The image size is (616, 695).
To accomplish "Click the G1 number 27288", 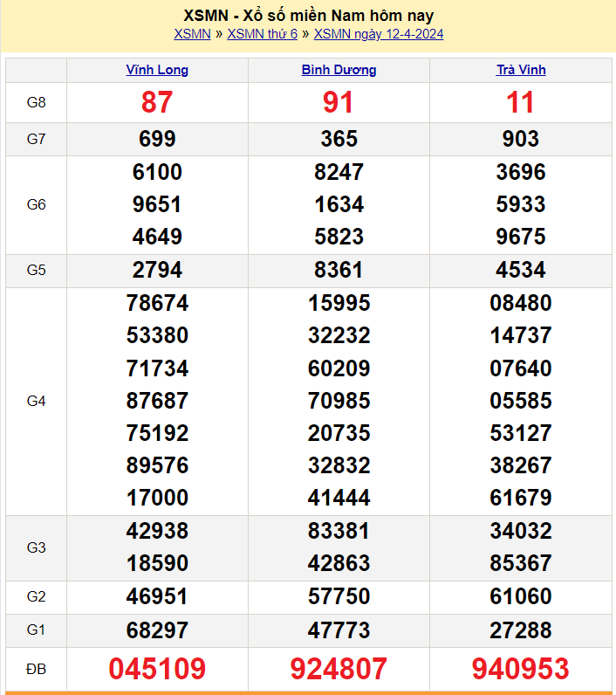I will pos(521,630).
